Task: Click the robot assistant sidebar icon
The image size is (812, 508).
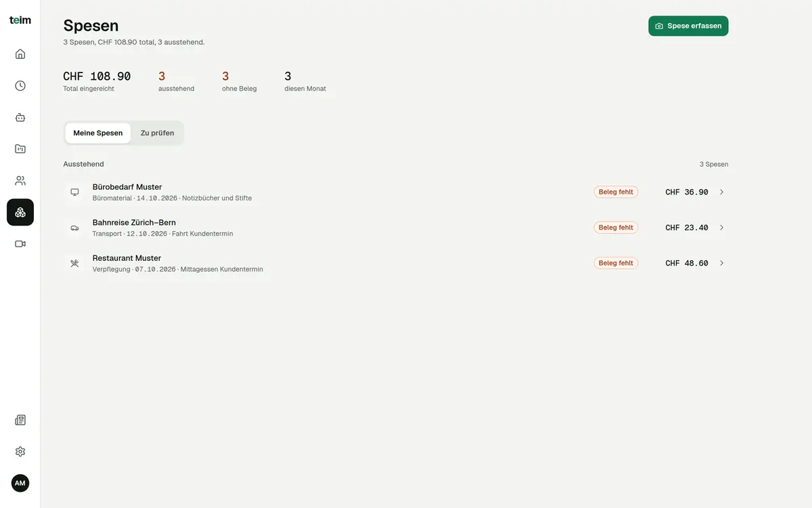Action: [x=20, y=117]
